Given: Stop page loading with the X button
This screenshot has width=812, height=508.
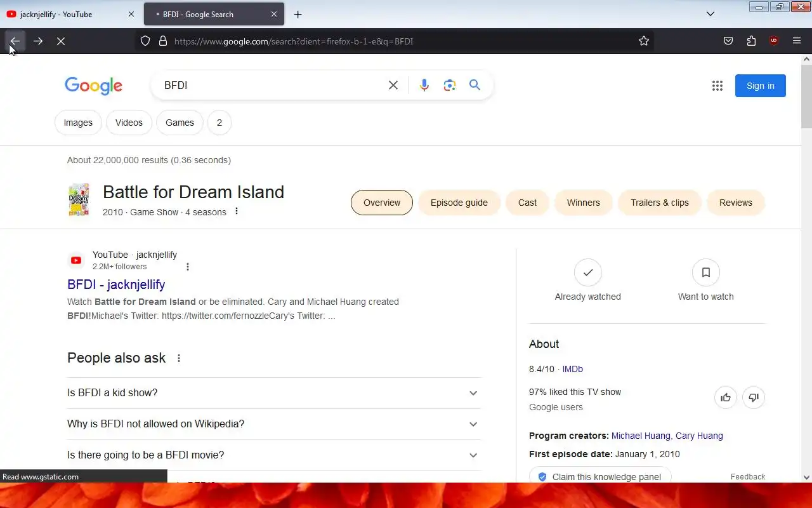Looking at the screenshot, I should point(61,41).
